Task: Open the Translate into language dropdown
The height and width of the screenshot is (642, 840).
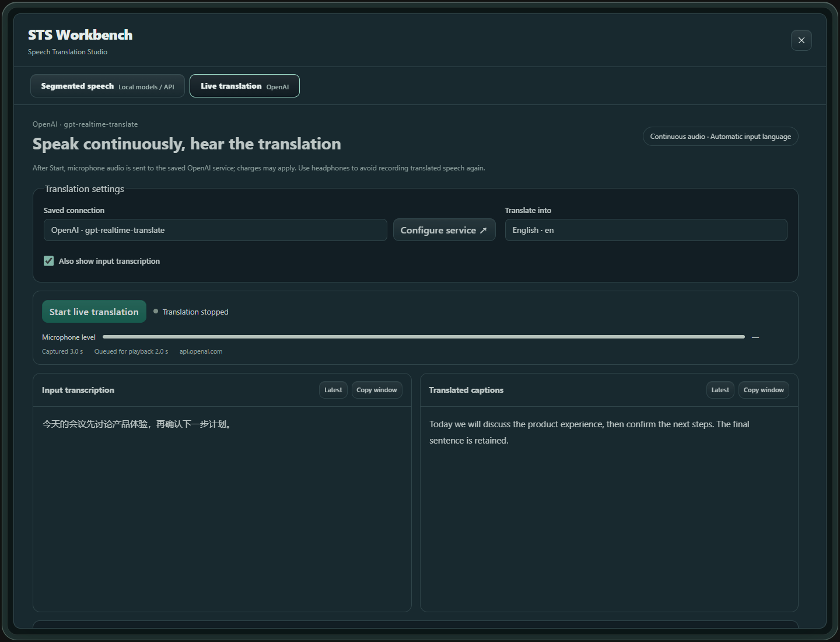Action: point(646,230)
